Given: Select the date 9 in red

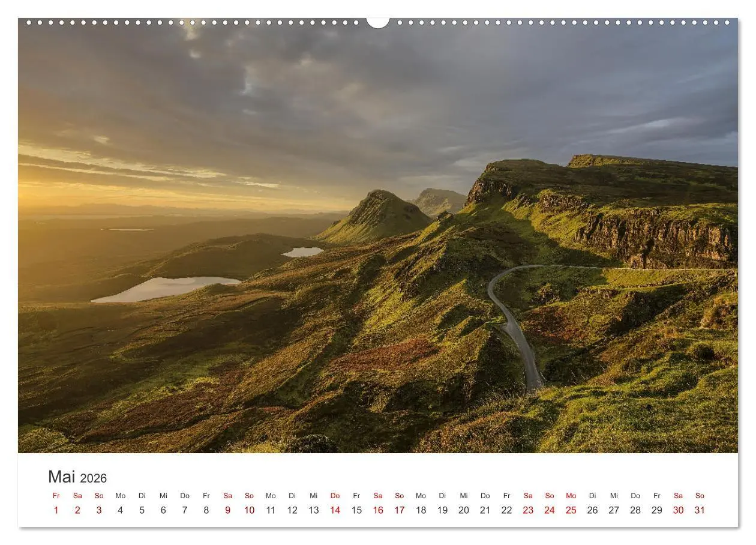Looking at the screenshot, I should 227,511.
